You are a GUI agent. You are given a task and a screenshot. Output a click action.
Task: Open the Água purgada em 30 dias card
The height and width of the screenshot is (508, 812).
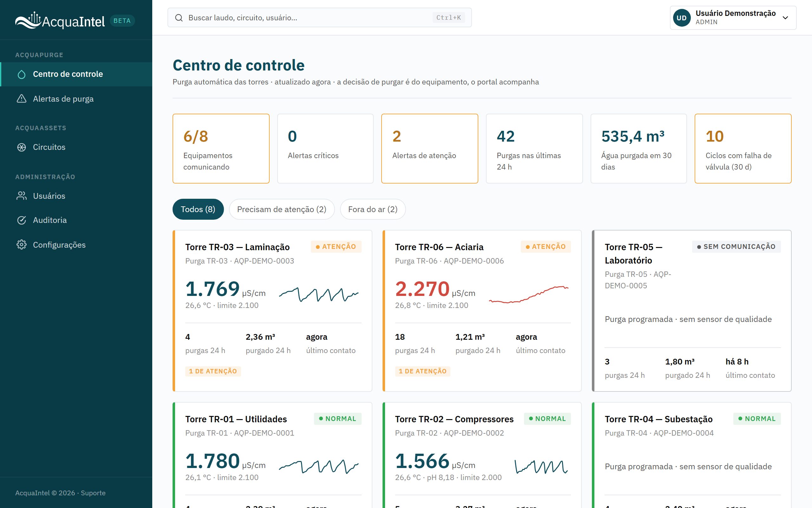point(638,149)
